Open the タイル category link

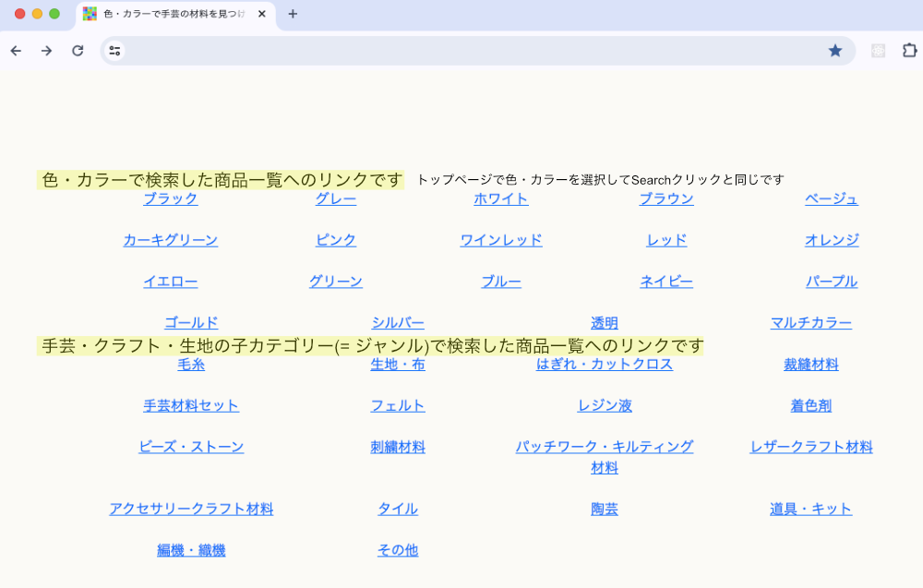[398, 510]
